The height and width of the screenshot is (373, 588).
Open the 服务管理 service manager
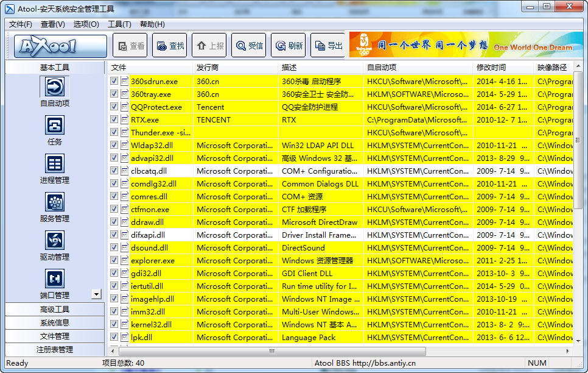[x=55, y=207]
